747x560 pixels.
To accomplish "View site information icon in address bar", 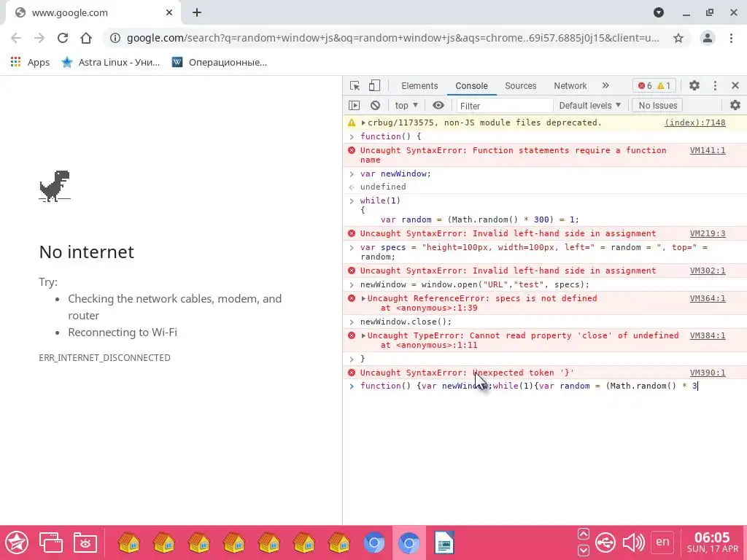I will point(115,38).
